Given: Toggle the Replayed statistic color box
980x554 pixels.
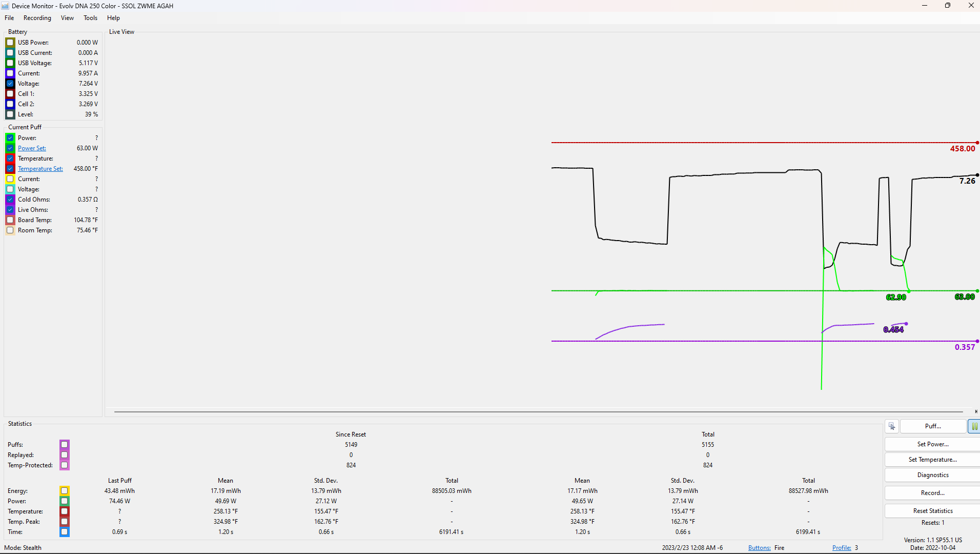Looking at the screenshot, I should (x=65, y=455).
